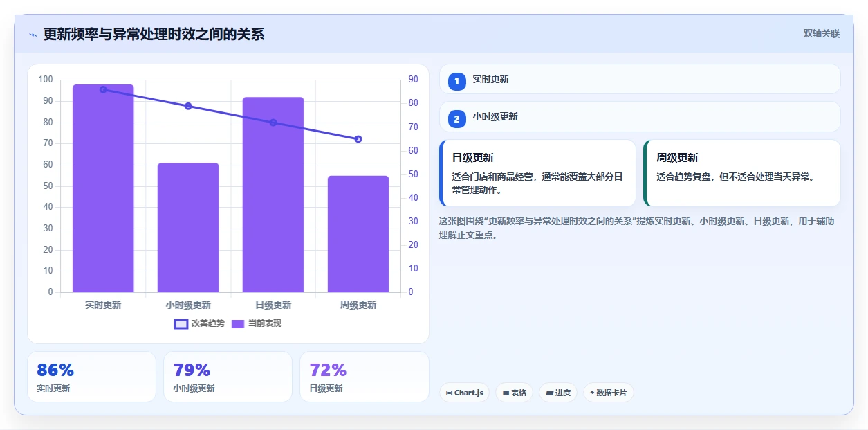Click the icon in the 进度 tag

549,393
